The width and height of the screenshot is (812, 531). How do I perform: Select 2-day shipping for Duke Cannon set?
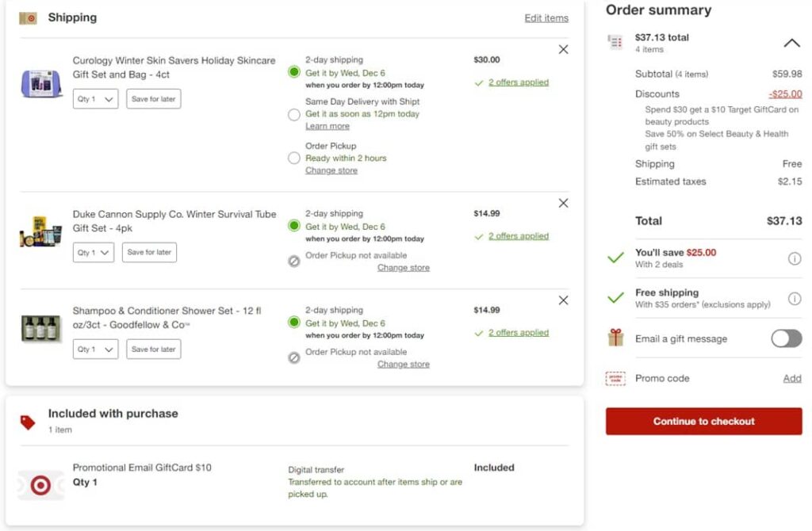(x=294, y=226)
